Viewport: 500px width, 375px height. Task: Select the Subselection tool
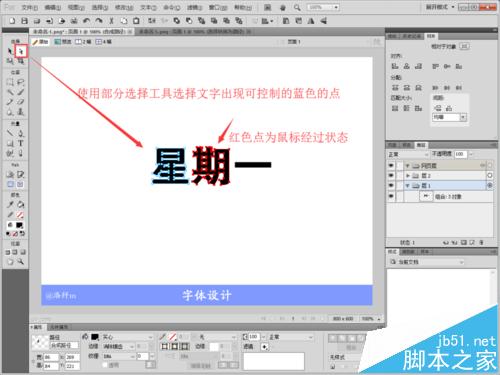pyautogui.click(x=21, y=51)
